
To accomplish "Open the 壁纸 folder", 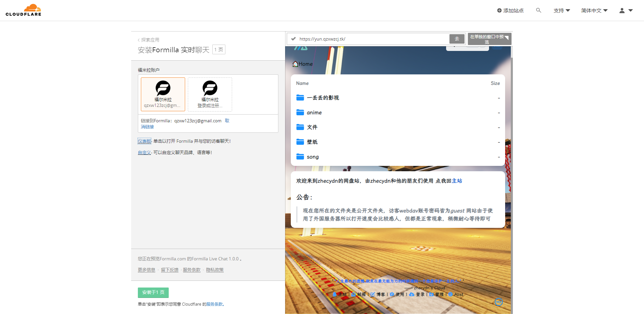I will 312,142.
